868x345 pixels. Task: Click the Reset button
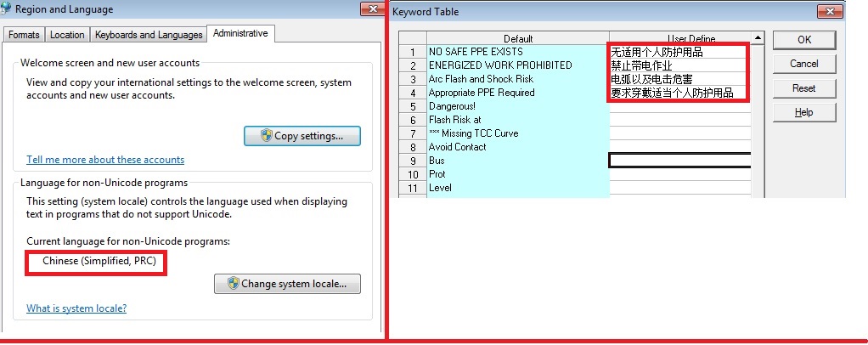pos(803,88)
